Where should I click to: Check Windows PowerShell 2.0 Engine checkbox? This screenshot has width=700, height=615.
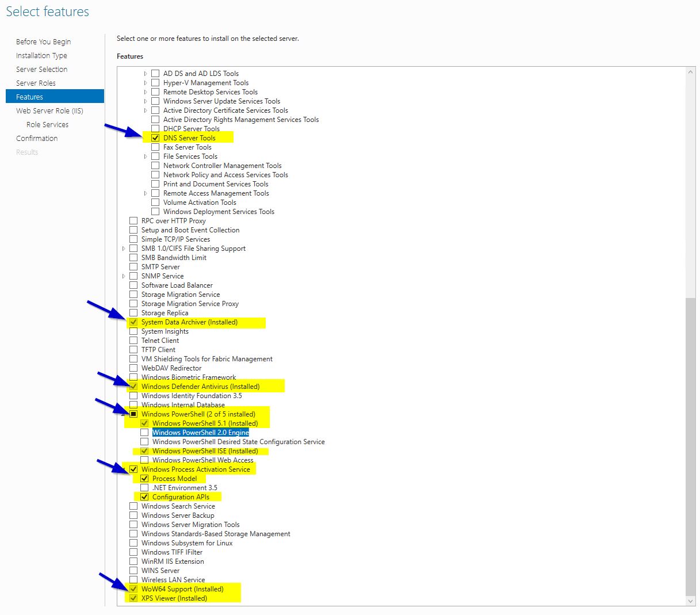point(144,433)
